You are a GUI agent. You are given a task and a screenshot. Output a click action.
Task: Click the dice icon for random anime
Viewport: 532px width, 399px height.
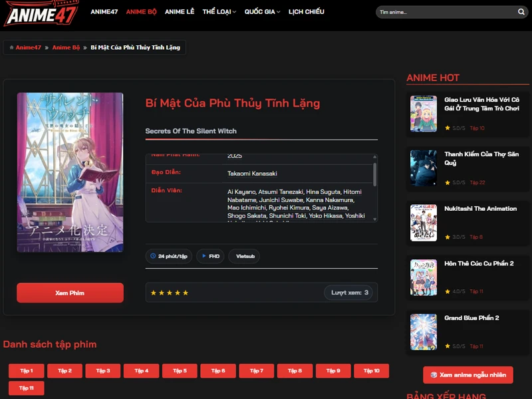[x=434, y=375]
